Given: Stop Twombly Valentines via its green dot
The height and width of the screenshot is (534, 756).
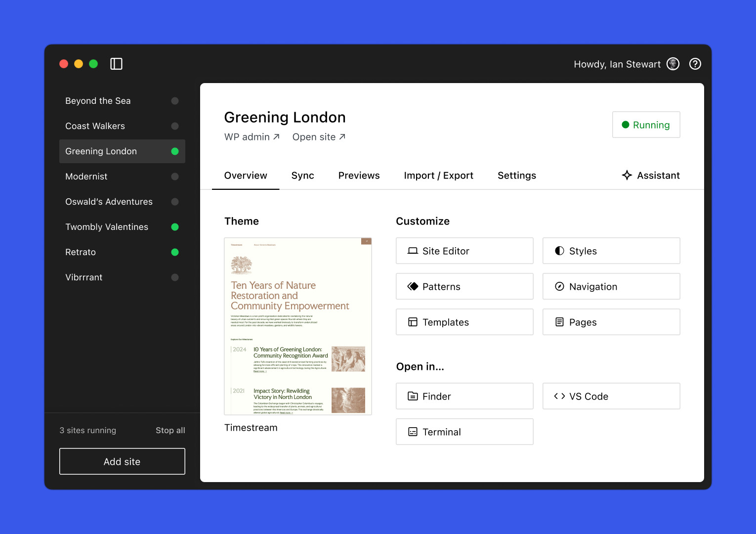Looking at the screenshot, I should click(x=175, y=227).
